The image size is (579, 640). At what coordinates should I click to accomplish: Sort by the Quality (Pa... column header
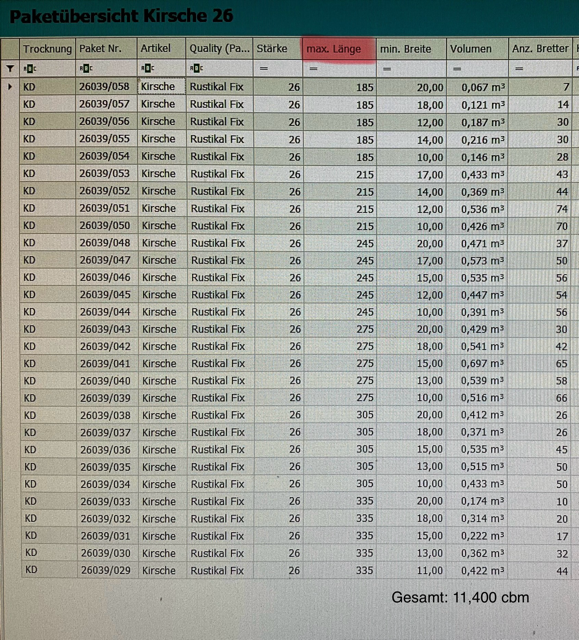(x=220, y=49)
